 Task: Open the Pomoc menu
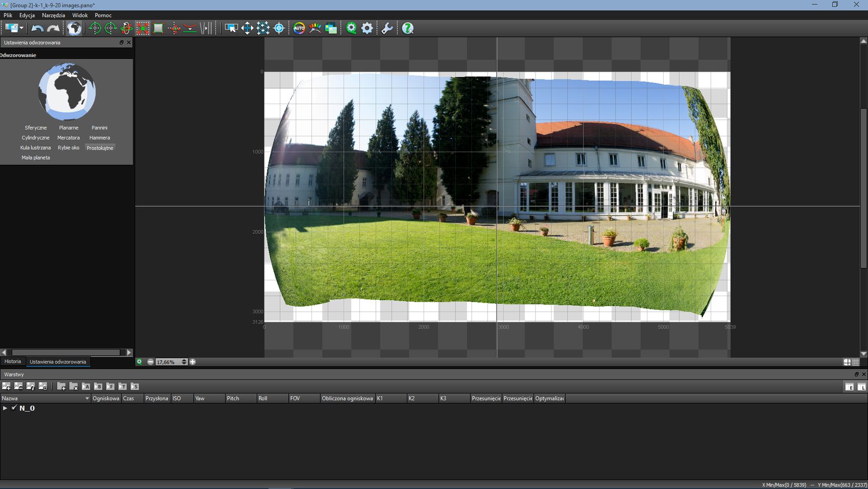pyautogui.click(x=103, y=15)
